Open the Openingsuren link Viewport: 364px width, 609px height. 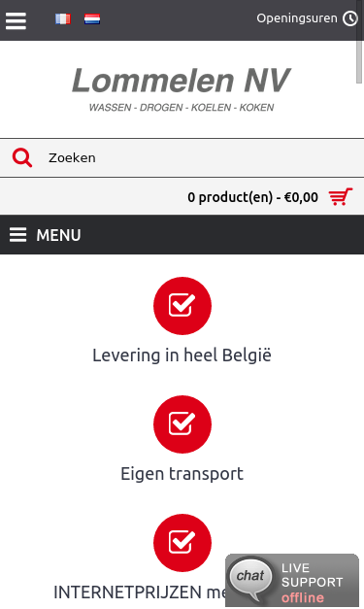point(297,18)
